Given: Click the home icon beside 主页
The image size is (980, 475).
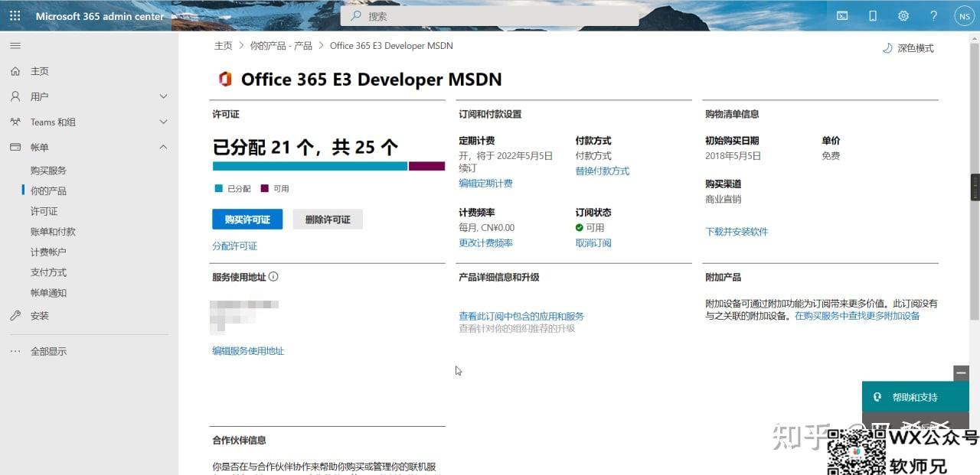Looking at the screenshot, I should 15,71.
